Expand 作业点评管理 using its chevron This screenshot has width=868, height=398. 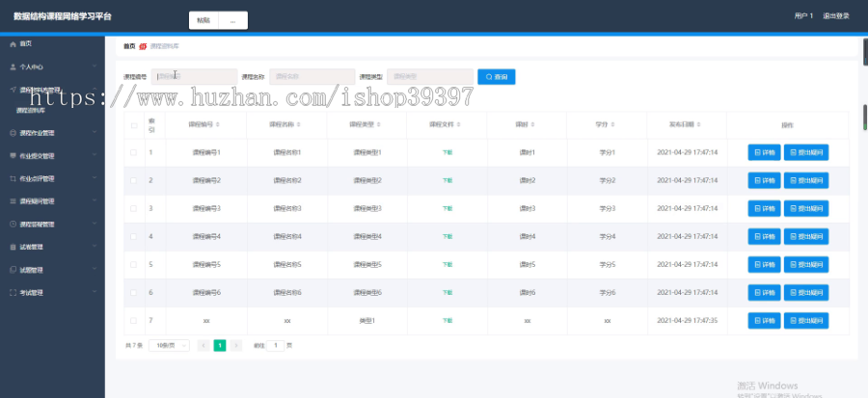pyautogui.click(x=95, y=178)
